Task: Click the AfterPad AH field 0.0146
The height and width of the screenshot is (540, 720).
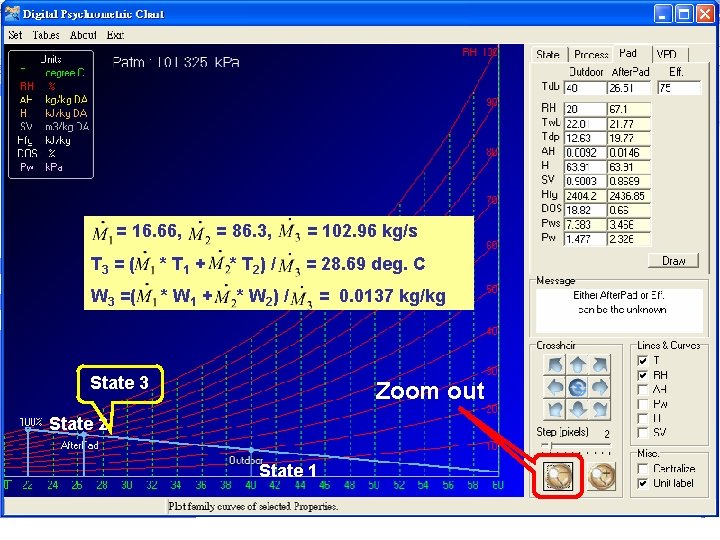Action: tap(629, 152)
